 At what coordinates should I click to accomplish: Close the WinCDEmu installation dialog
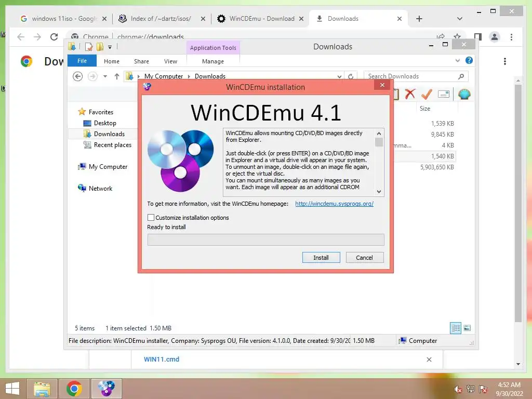382,85
